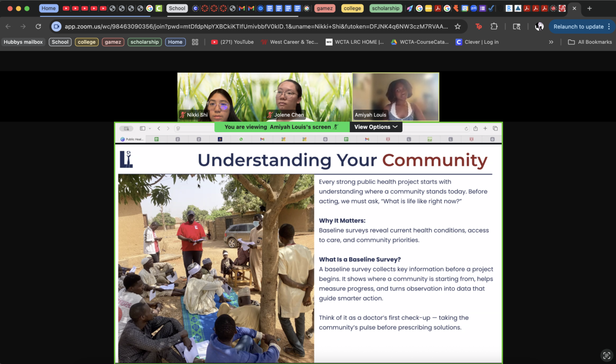Collapse the Home tab group

coord(49,8)
